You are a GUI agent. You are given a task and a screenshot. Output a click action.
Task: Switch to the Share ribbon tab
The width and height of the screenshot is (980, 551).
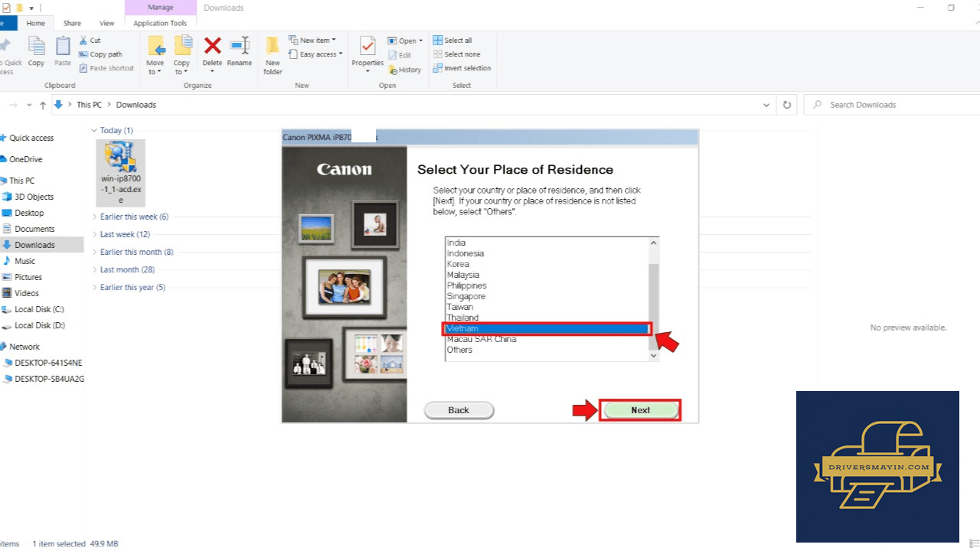click(x=72, y=24)
